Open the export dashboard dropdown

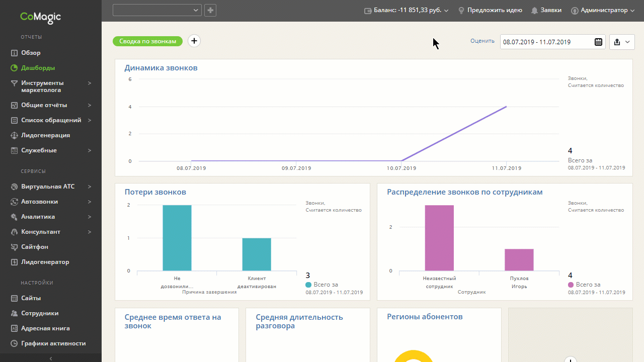coord(622,42)
